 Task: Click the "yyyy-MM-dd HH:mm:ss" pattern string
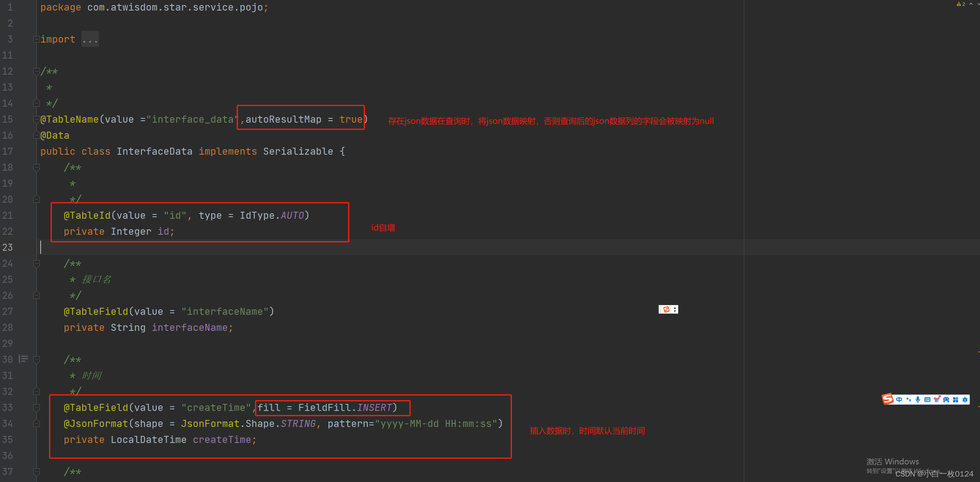pos(436,424)
